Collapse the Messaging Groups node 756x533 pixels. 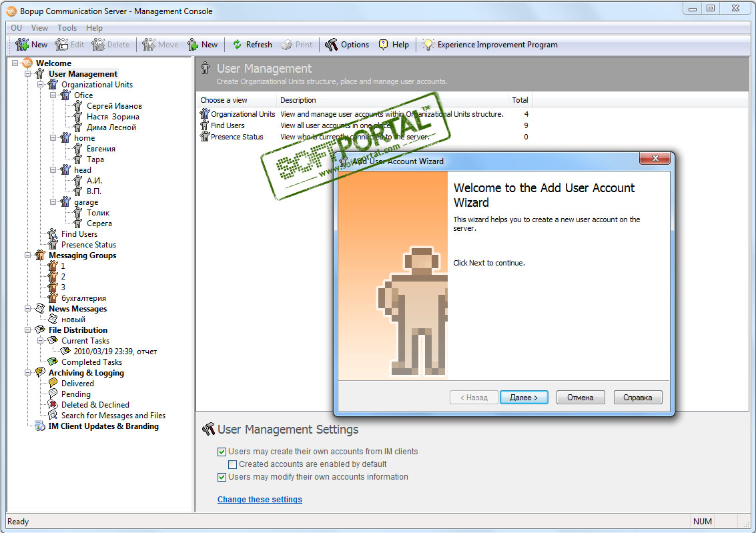[x=27, y=255]
